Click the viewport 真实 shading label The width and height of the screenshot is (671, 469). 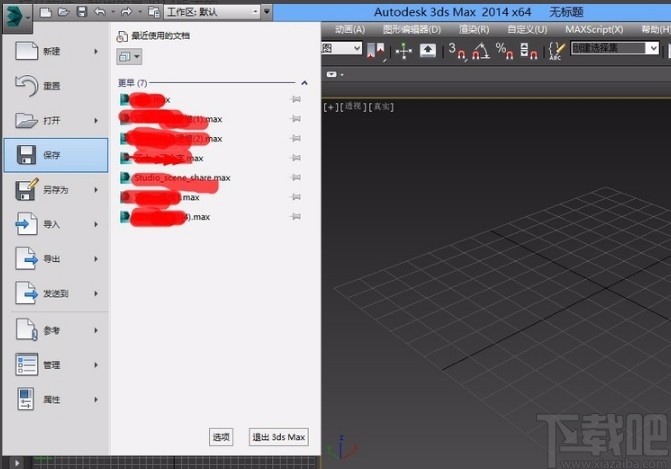381,107
